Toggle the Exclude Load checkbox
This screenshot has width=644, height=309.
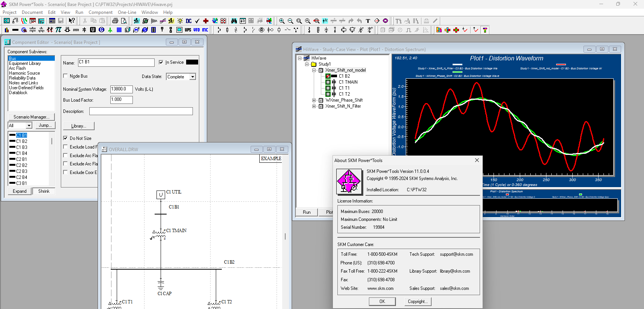(65, 147)
